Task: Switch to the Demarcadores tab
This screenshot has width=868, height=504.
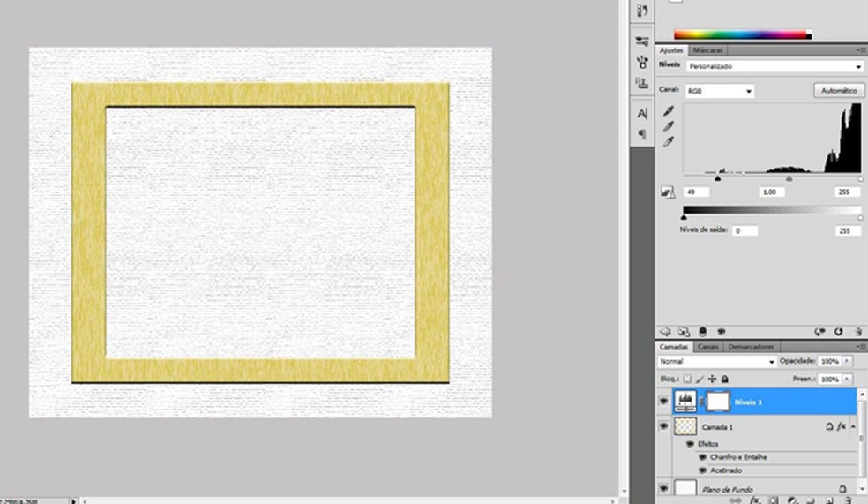Action: pos(751,347)
